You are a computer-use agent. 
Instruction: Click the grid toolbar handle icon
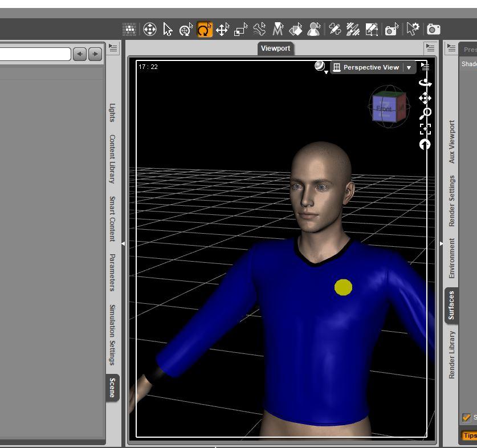[x=129, y=30]
